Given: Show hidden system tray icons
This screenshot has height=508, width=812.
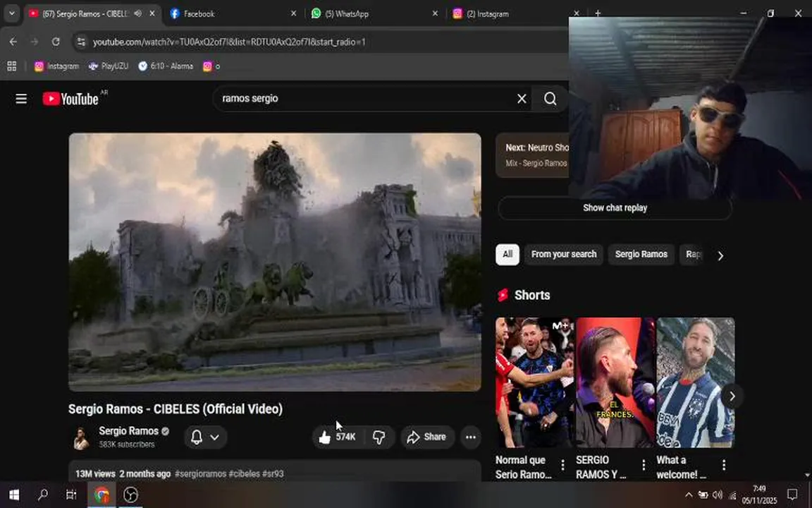Looking at the screenshot, I should (x=689, y=495).
